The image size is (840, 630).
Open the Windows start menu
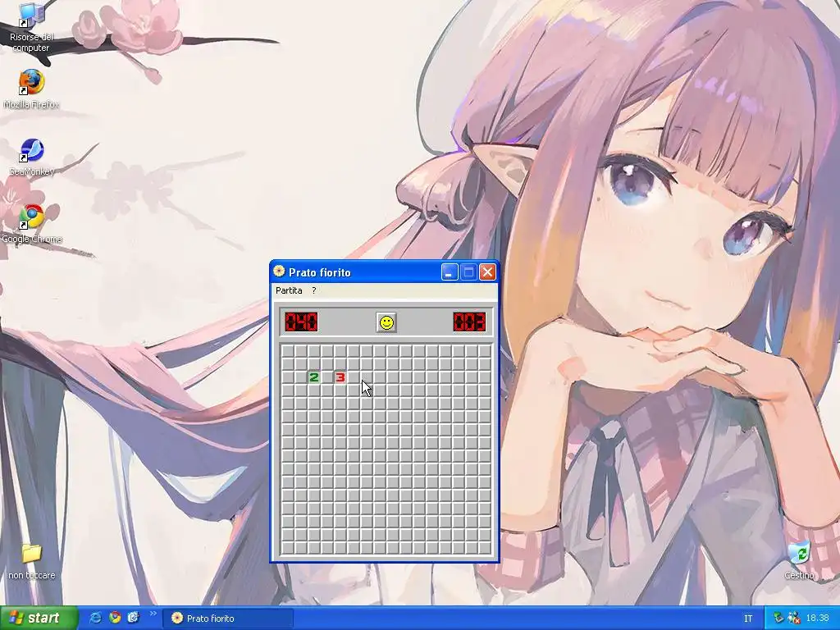pyautogui.click(x=39, y=618)
